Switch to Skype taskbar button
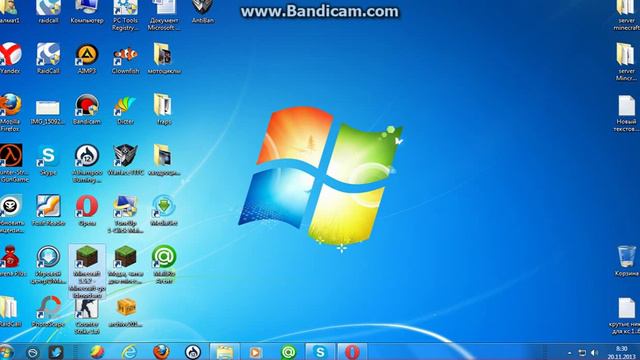The height and width of the screenshot is (360, 640). point(320,352)
